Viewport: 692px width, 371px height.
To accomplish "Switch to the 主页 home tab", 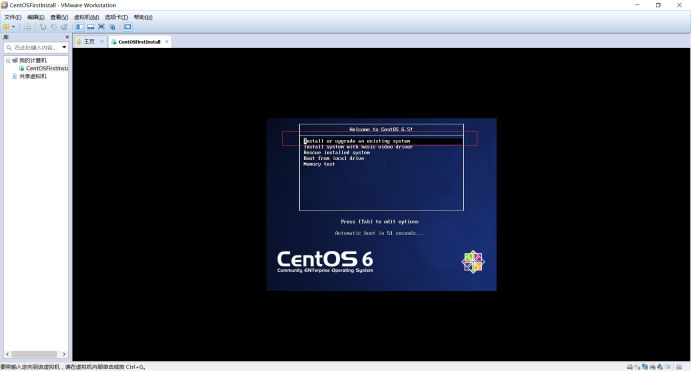I will tap(90, 41).
